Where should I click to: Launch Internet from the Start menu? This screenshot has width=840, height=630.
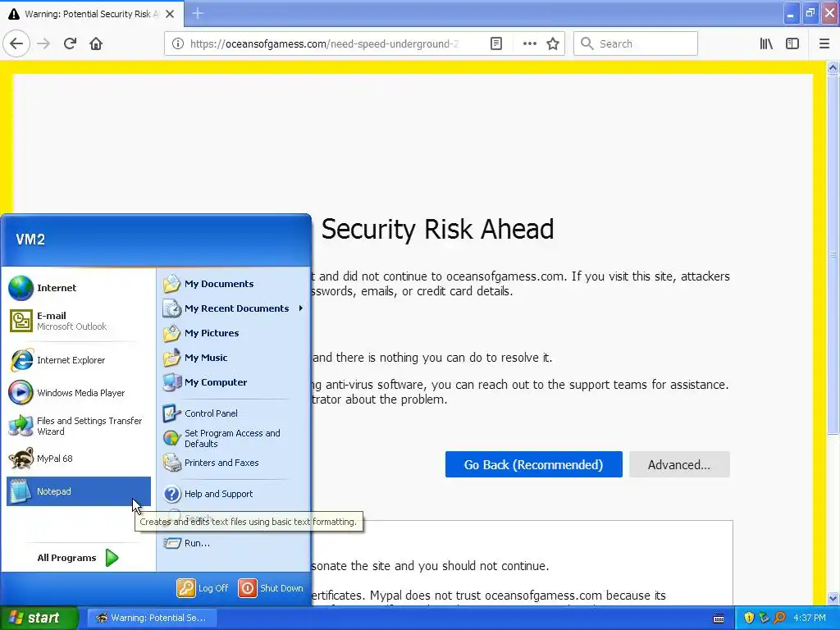(78, 288)
